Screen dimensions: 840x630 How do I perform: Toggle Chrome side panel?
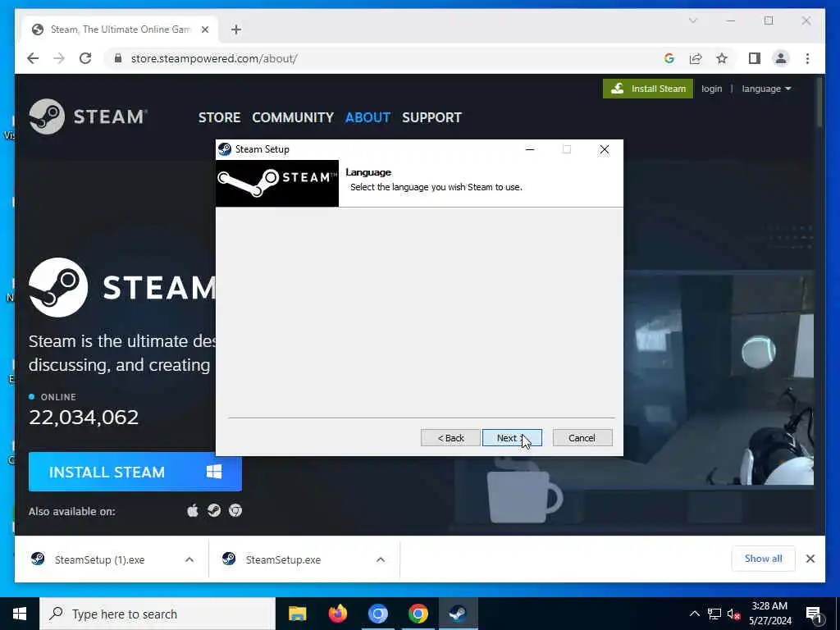click(x=755, y=58)
